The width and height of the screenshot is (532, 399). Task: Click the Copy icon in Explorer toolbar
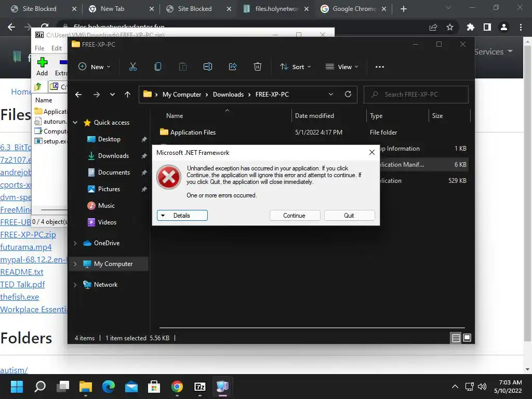click(x=158, y=67)
